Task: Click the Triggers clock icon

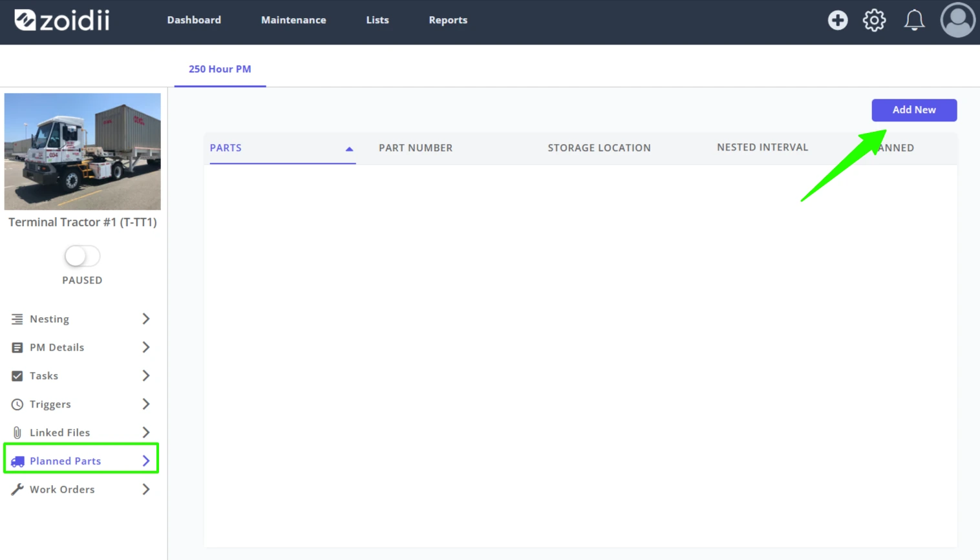Action: [17, 404]
